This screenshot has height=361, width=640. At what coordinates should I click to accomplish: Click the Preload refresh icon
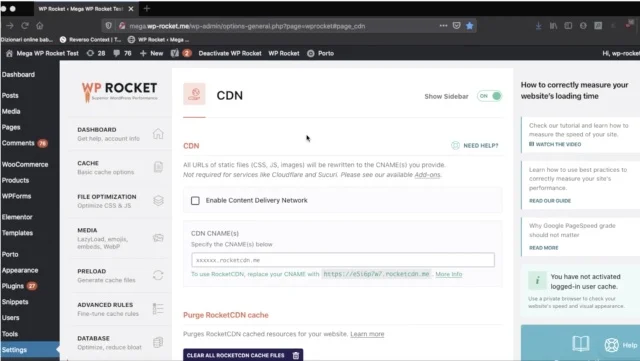[x=158, y=275]
